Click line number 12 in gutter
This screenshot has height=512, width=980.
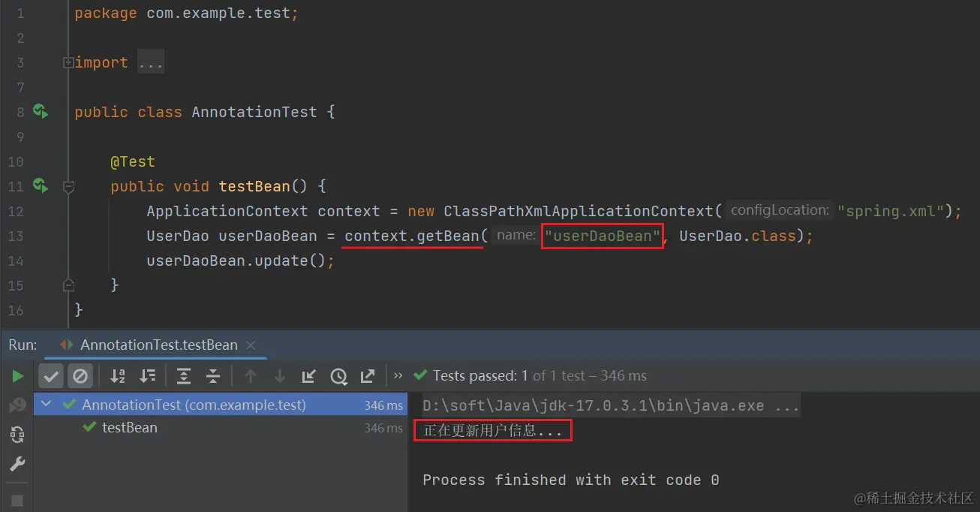coord(16,211)
